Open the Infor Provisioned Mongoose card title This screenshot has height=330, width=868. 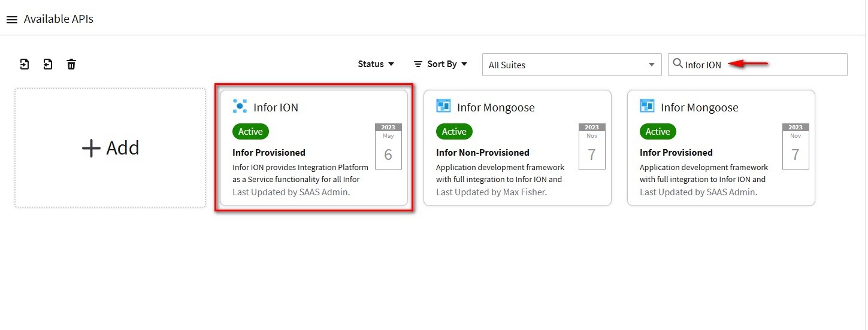[x=699, y=108]
